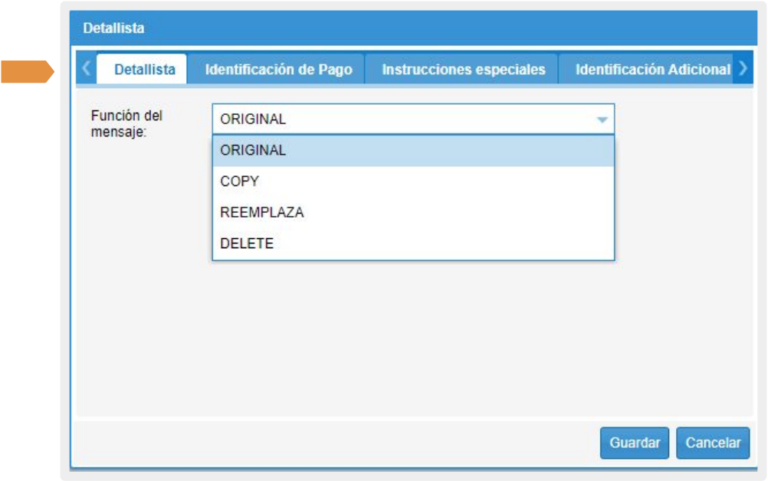Open the Identificación Adicional tab
768x481 pixels.
tap(652, 70)
